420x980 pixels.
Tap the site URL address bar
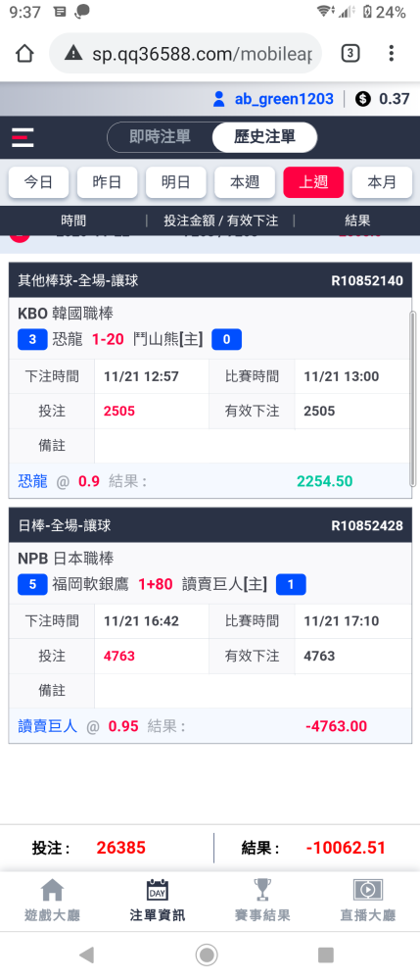[185, 54]
